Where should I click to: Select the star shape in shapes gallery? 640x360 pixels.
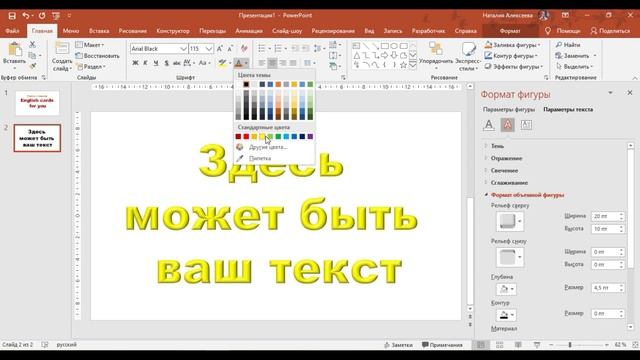pos(403,65)
